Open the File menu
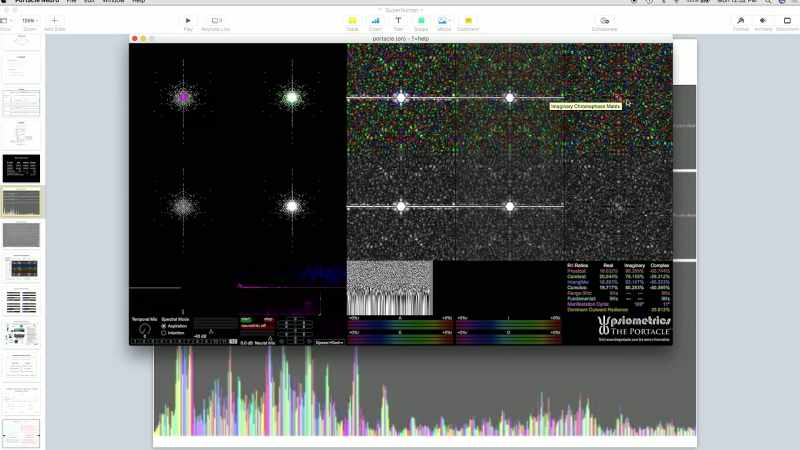800x450 pixels. click(x=71, y=2)
